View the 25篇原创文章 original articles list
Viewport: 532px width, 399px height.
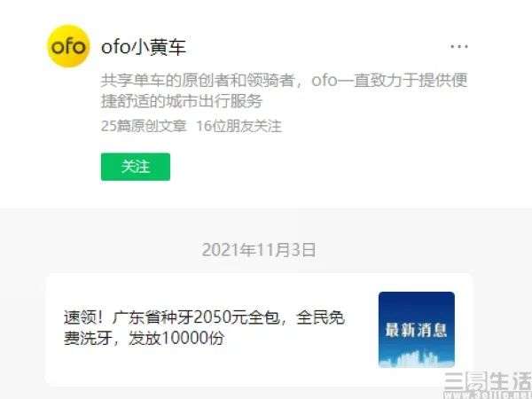click(144, 126)
